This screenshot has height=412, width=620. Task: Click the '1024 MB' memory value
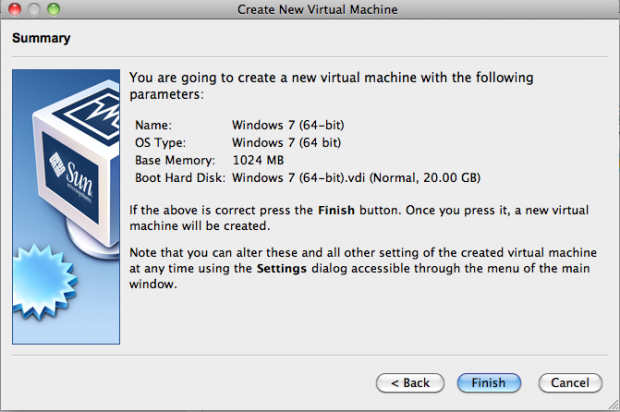click(258, 160)
